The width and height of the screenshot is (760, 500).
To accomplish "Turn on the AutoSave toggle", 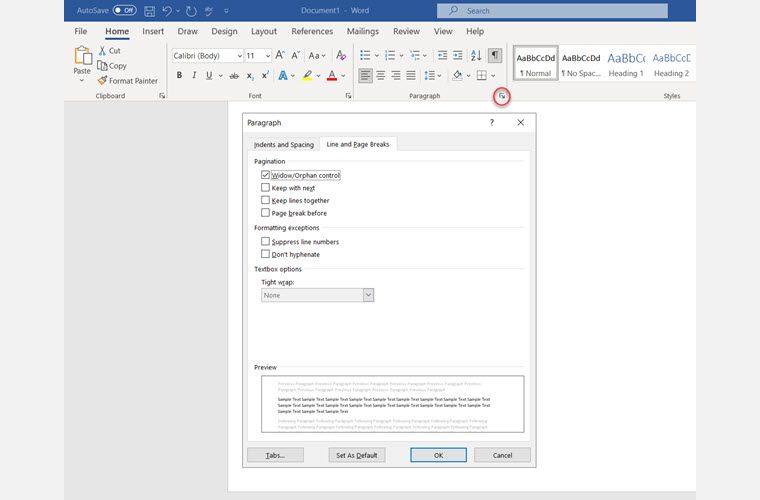I will point(125,11).
